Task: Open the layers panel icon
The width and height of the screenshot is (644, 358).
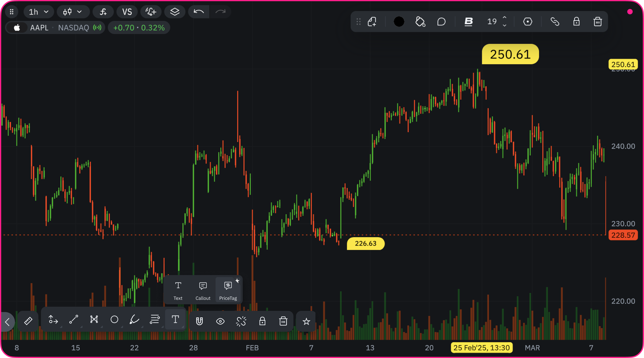Action: 175,12
